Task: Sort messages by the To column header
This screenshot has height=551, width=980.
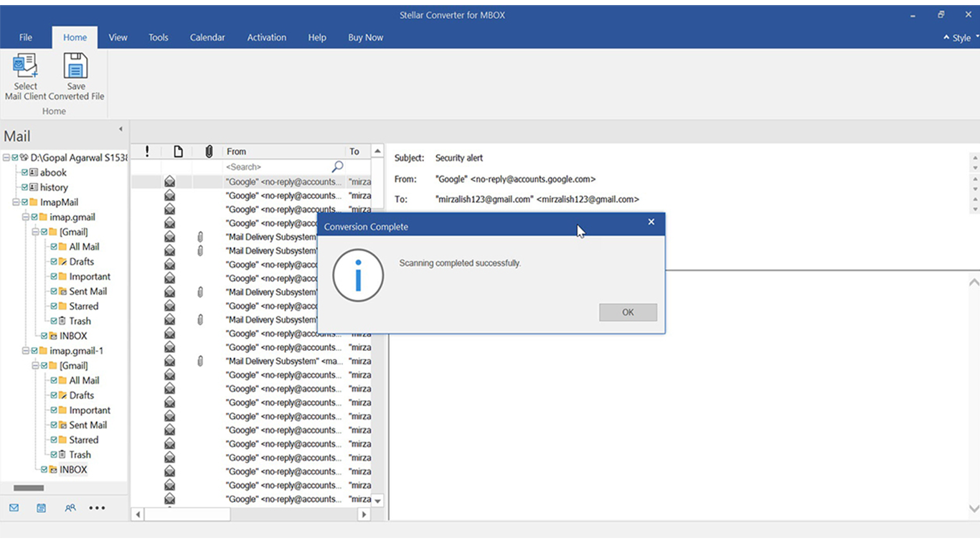Action: click(x=357, y=151)
